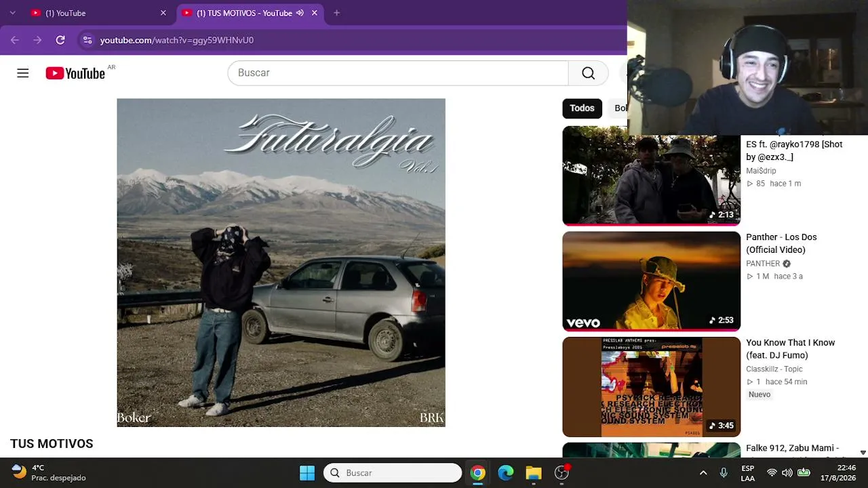The image size is (868, 488).
Task: Open Google Chrome from the taskbar
Action: coord(478,473)
